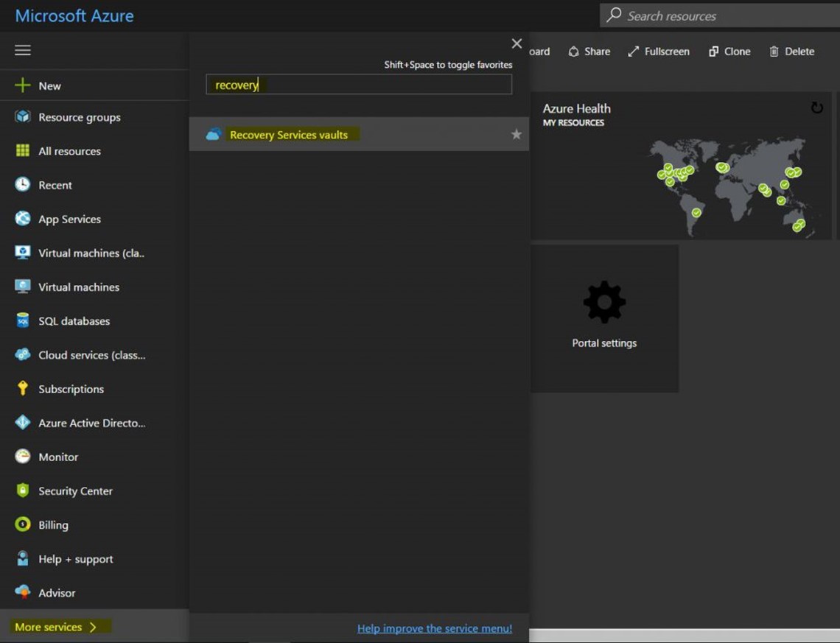Image resolution: width=840 pixels, height=643 pixels.
Task: Click the Fullscreen arrow icon
Action: (633, 52)
